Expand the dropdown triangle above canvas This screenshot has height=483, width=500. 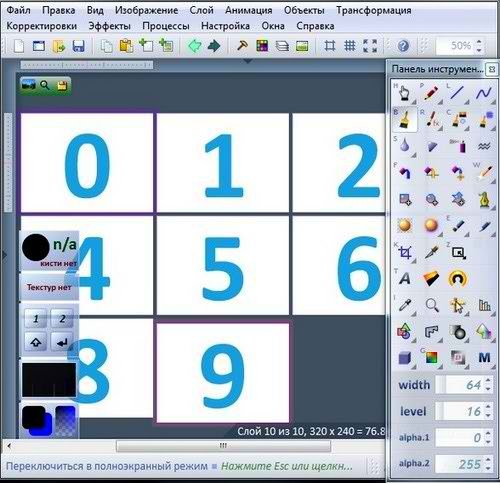248,61
